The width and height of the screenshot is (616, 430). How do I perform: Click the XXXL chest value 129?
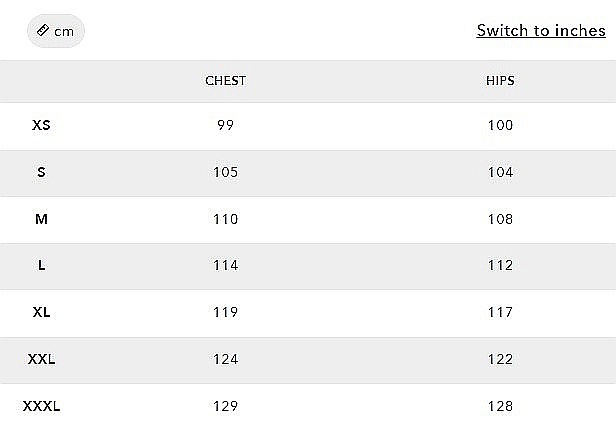pyautogui.click(x=225, y=406)
